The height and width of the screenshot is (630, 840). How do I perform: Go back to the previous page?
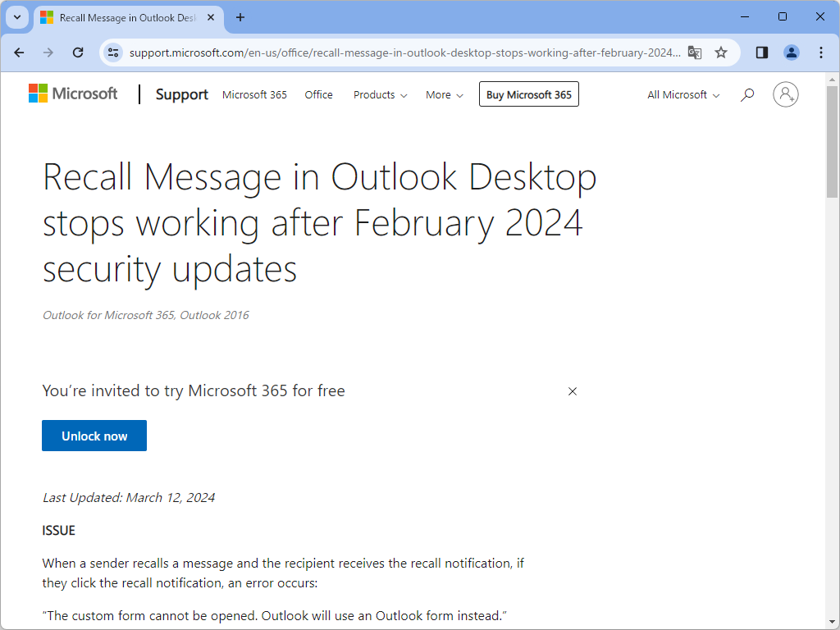(x=20, y=52)
